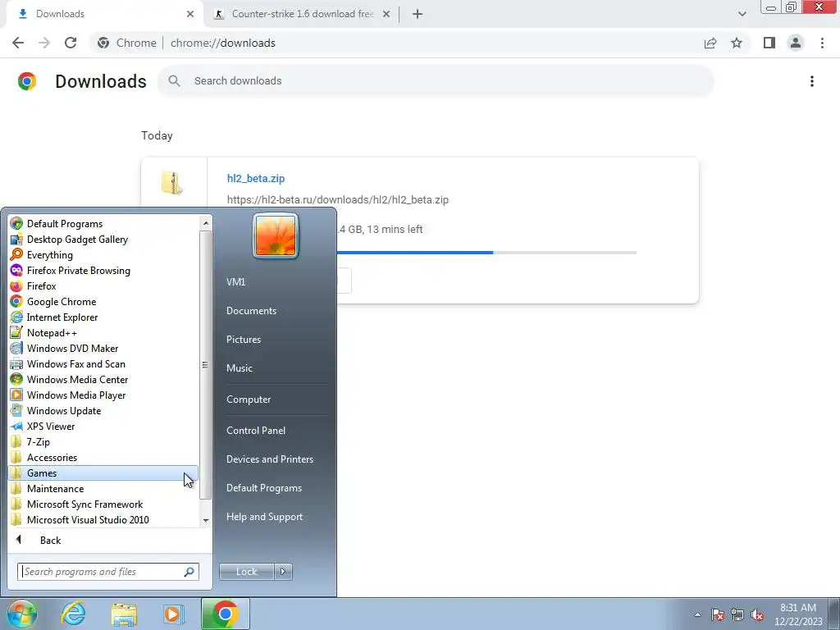Open Documents from the Start menu

pyautogui.click(x=251, y=311)
